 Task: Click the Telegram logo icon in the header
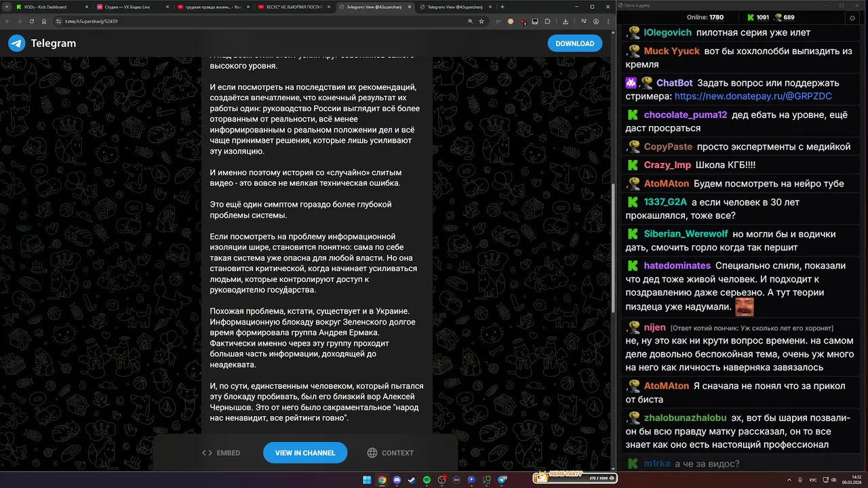17,43
